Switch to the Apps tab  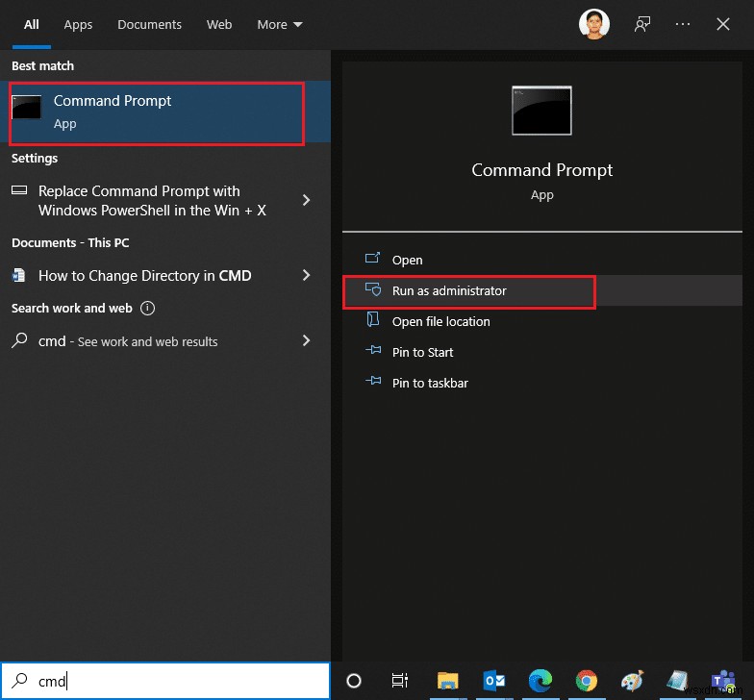[x=78, y=24]
